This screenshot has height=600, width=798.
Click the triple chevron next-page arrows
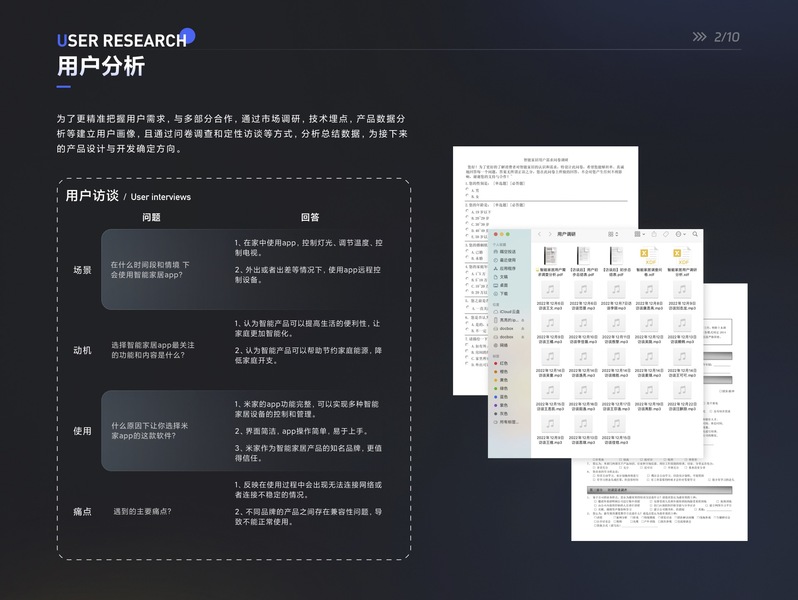point(699,37)
